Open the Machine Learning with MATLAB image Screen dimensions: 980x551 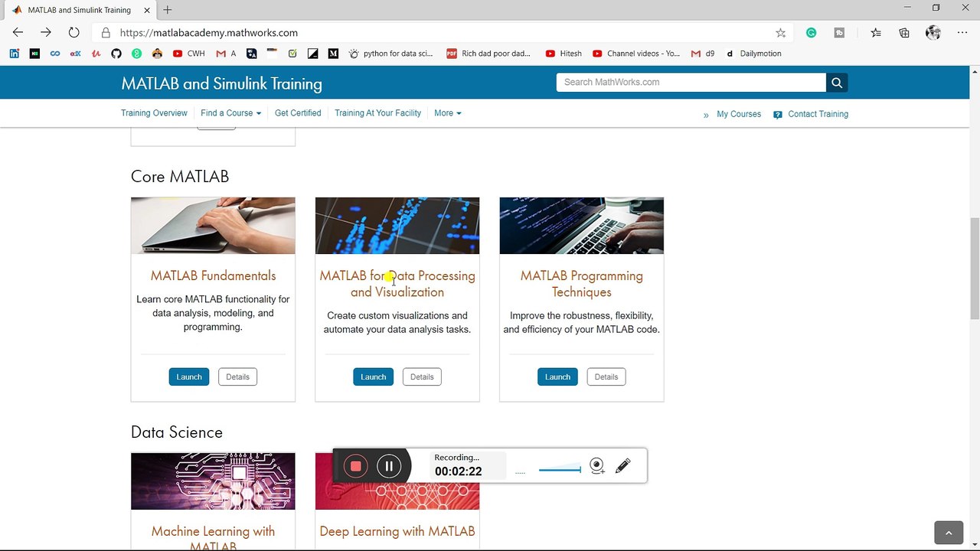[x=213, y=481]
